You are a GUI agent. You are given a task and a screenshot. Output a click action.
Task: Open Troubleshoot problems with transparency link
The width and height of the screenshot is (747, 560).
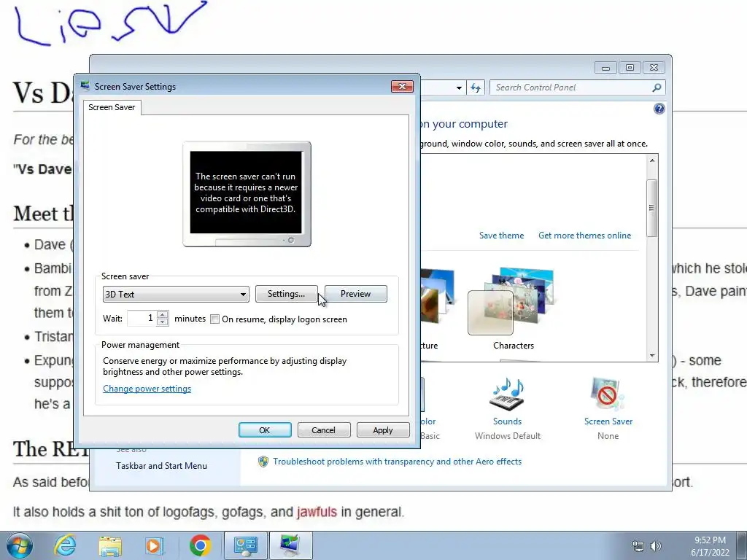click(397, 462)
